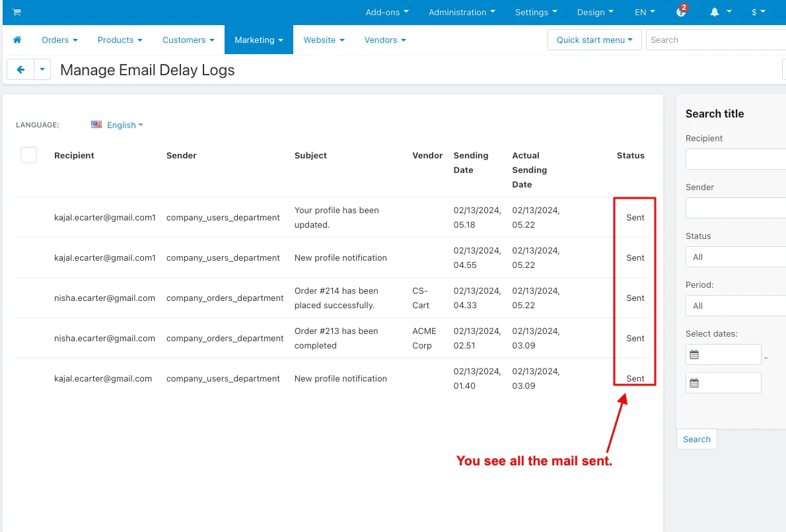Screen dimensions: 786x532
Task: Click 'Order #214 has been placed successfully.' subject
Action: pos(336,298)
